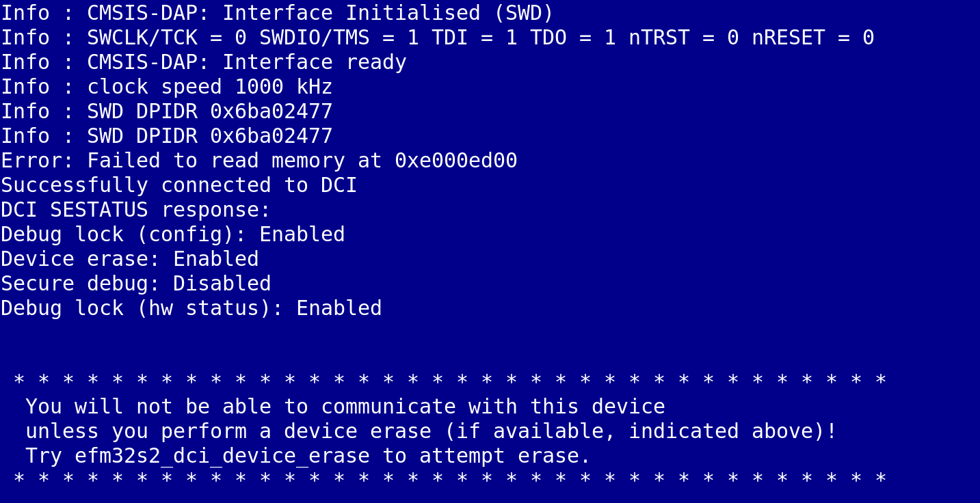Screen dimensions: 980x503
Task: Click the nRESET = 0 value text
Action: tap(812, 38)
